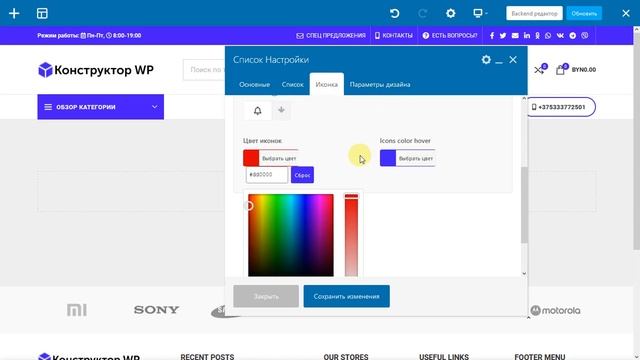The height and width of the screenshot is (360, 640).
Task: Open the СПЕЦ ПРЕДЛОЖЕНИЯ link
Action: [331, 36]
